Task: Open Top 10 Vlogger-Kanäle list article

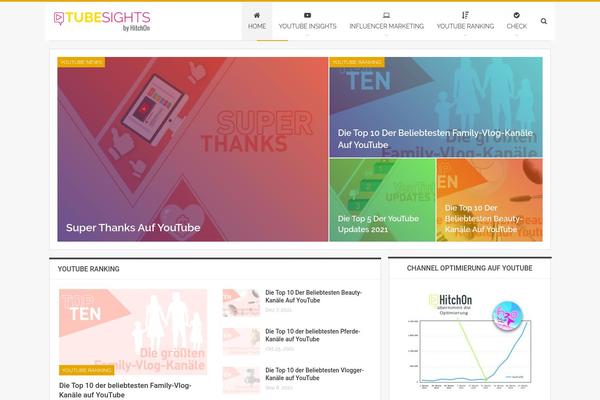Action: 315,374
